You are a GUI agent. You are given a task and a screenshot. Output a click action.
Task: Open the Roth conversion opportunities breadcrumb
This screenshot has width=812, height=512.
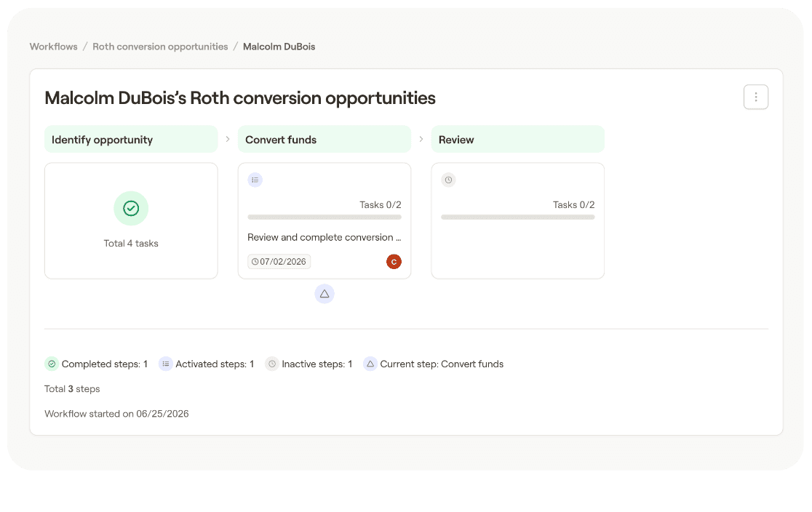(x=160, y=47)
